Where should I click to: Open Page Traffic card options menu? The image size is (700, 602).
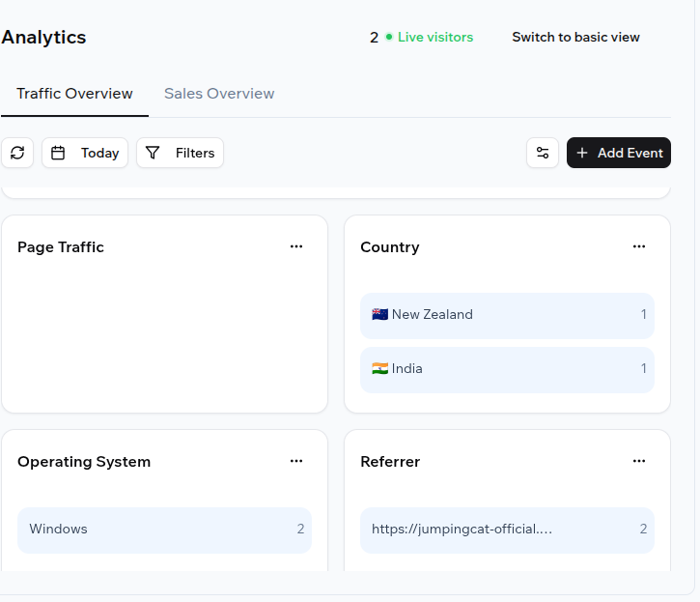pos(296,246)
